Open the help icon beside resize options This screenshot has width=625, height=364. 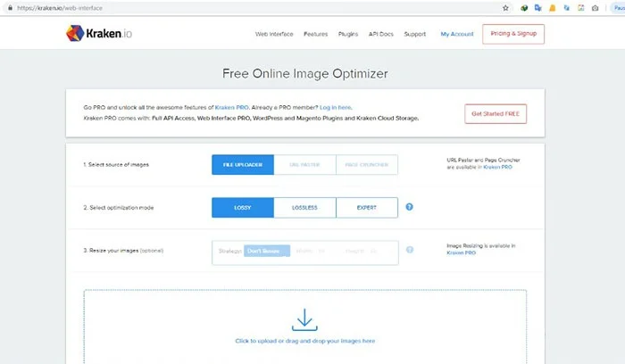click(409, 250)
